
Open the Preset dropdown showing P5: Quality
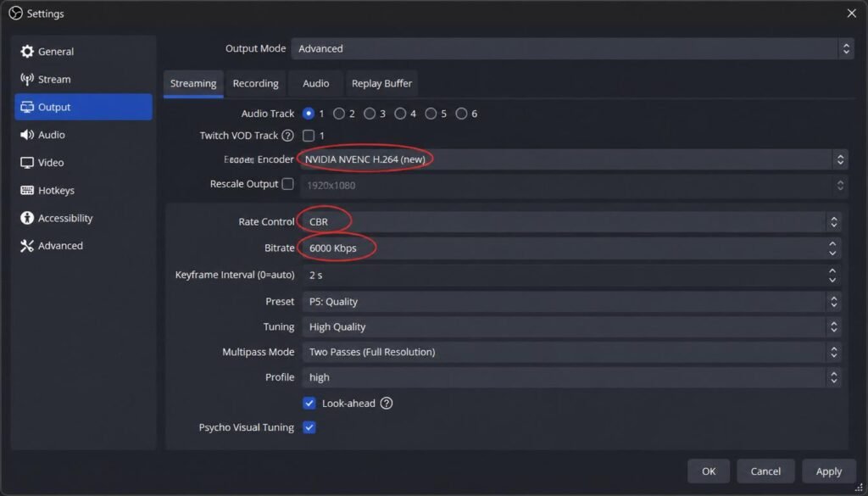[572, 302]
